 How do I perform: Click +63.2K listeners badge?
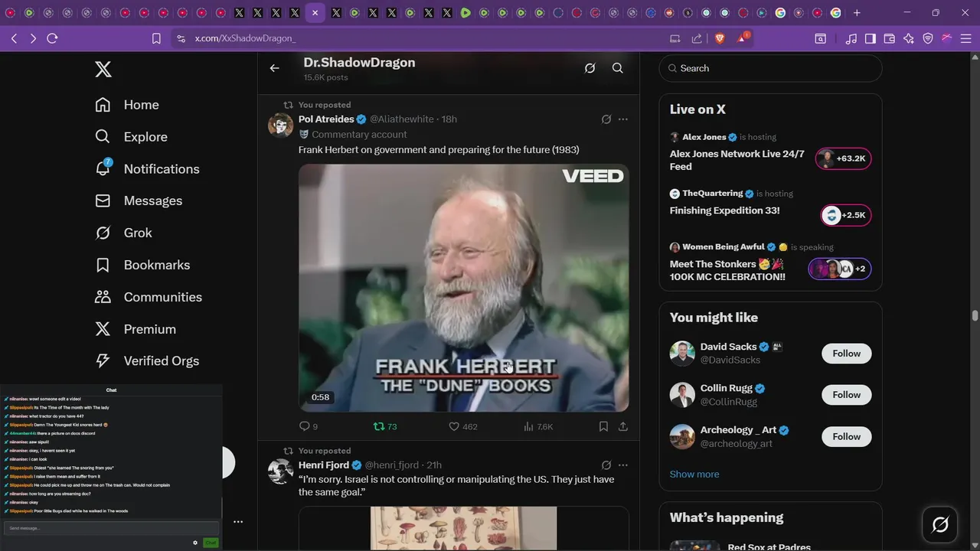point(843,158)
